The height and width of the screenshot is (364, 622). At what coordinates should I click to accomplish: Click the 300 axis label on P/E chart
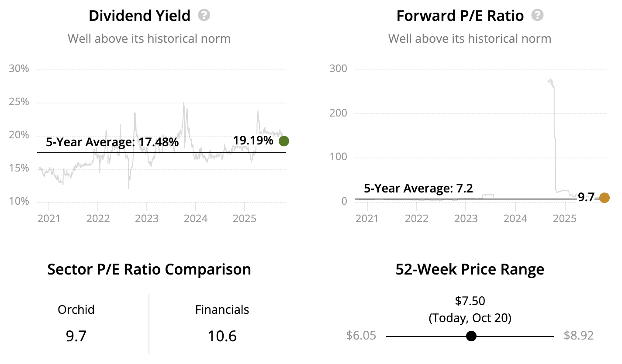[339, 69]
